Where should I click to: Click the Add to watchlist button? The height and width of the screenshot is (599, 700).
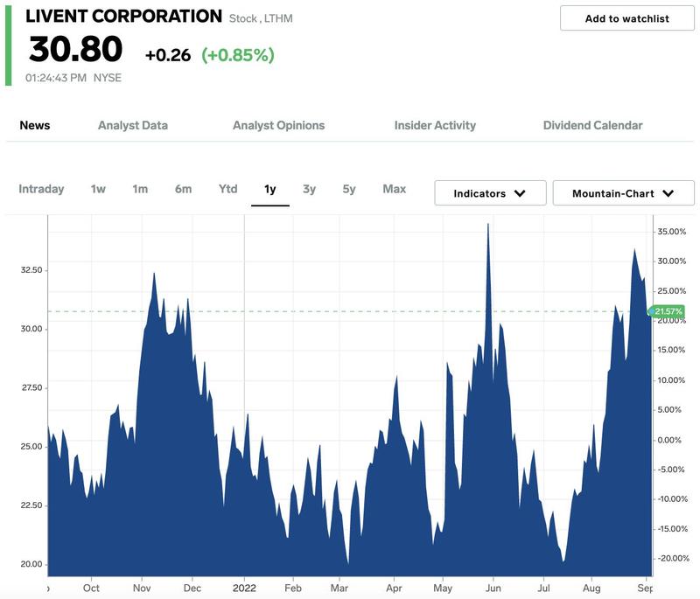click(x=626, y=18)
